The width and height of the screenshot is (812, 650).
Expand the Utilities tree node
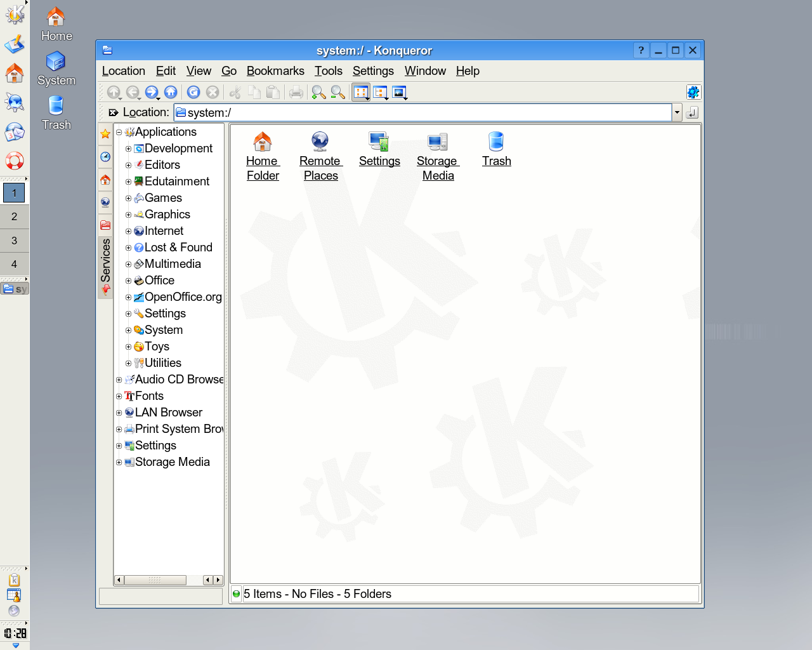coord(128,363)
